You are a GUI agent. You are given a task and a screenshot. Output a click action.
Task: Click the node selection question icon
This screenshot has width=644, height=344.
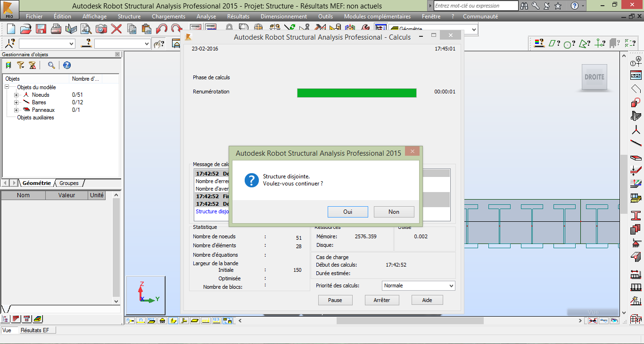coord(10,43)
